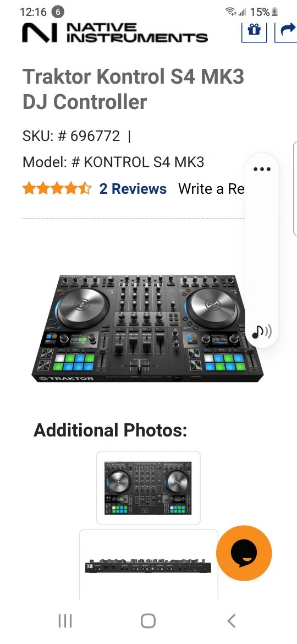Open the gift icon in header

254,31
